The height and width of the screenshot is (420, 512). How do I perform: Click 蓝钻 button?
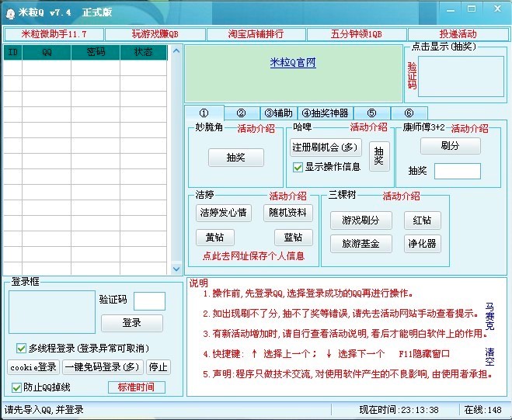(x=293, y=238)
